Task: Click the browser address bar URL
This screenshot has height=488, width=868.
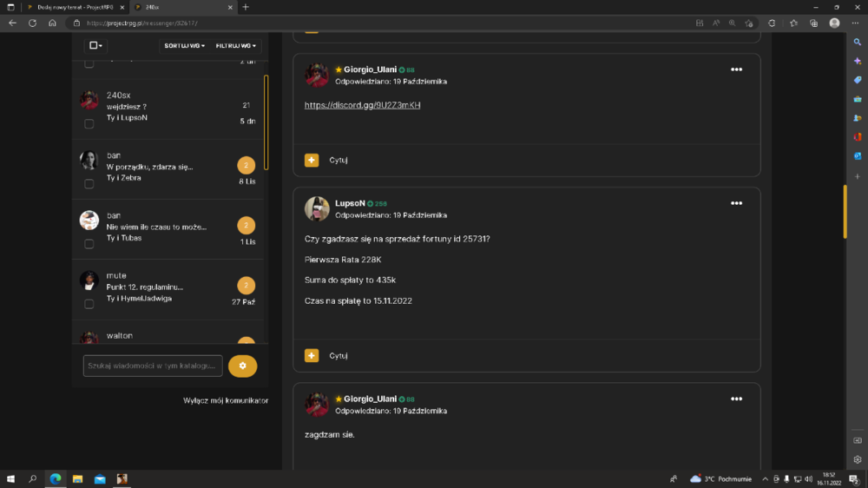Action: point(142,23)
